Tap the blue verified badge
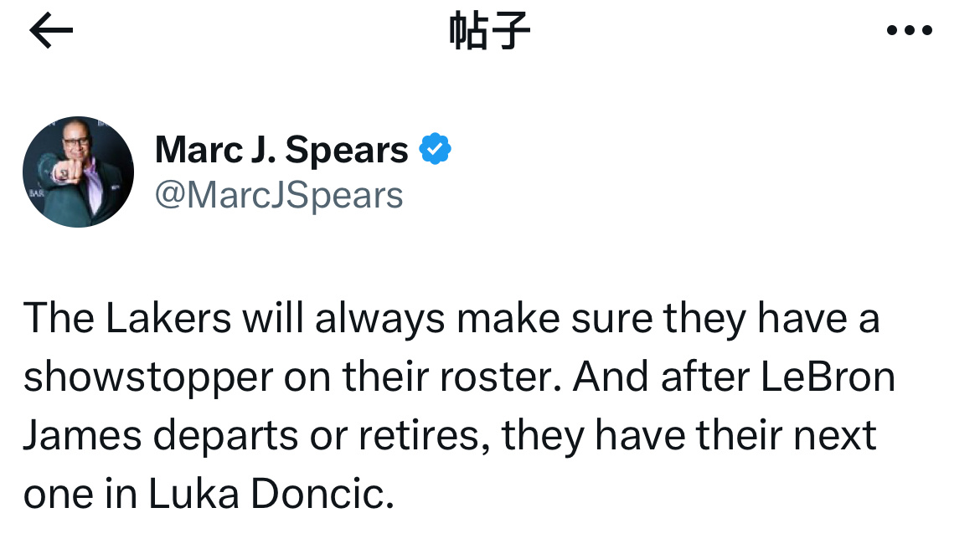980x554 pixels. [x=435, y=149]
